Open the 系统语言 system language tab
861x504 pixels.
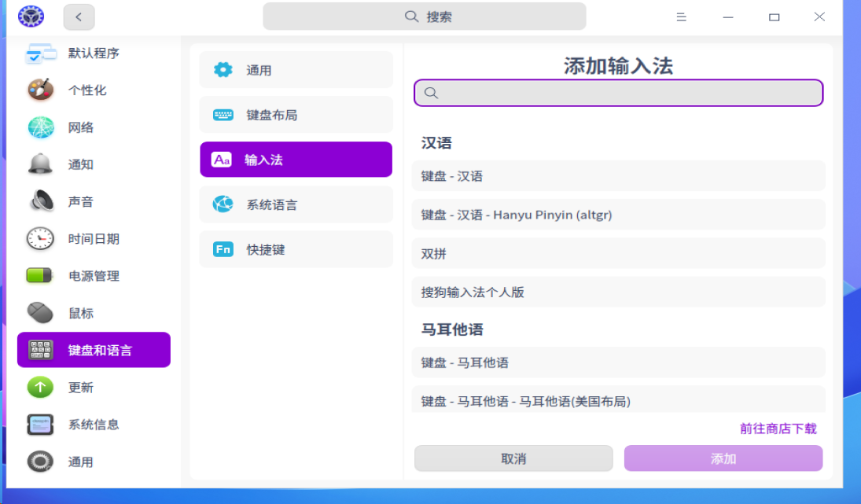click(x=296, y=205)
